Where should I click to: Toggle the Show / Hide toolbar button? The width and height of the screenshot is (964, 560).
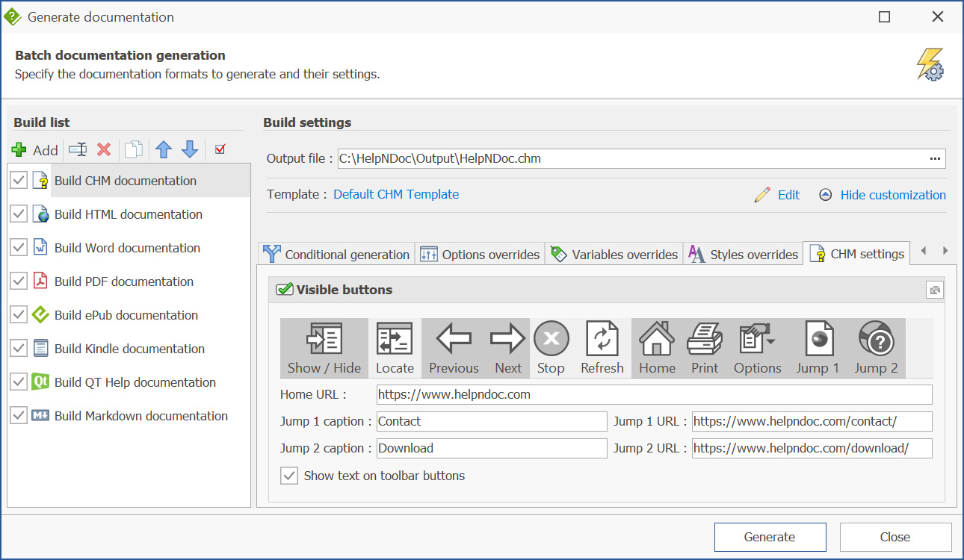(324, 348)
